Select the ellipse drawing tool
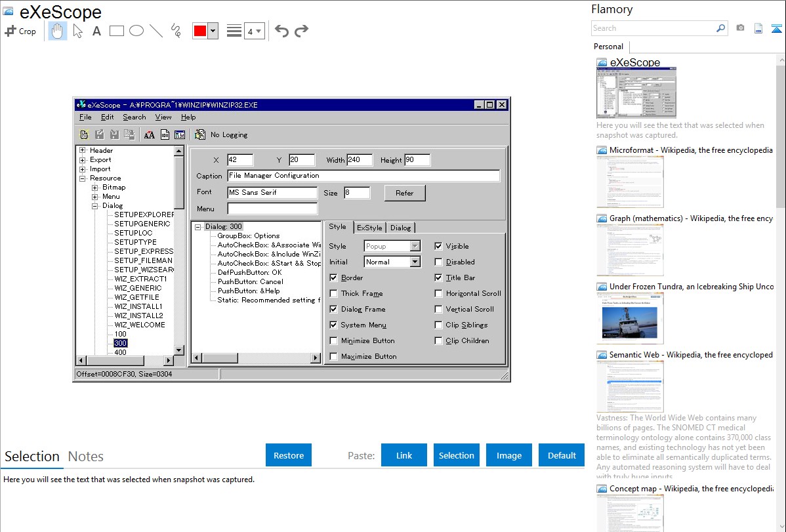 136,31
